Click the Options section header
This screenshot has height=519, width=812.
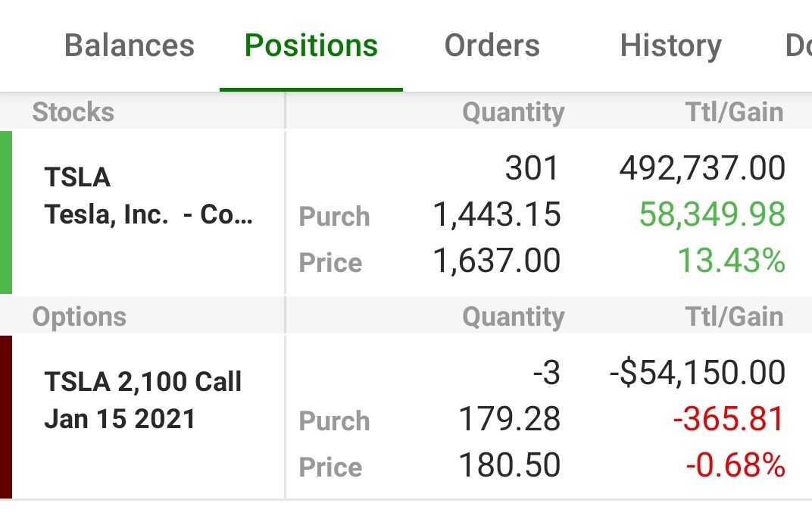pyautogui.click(x=79, y=316)
